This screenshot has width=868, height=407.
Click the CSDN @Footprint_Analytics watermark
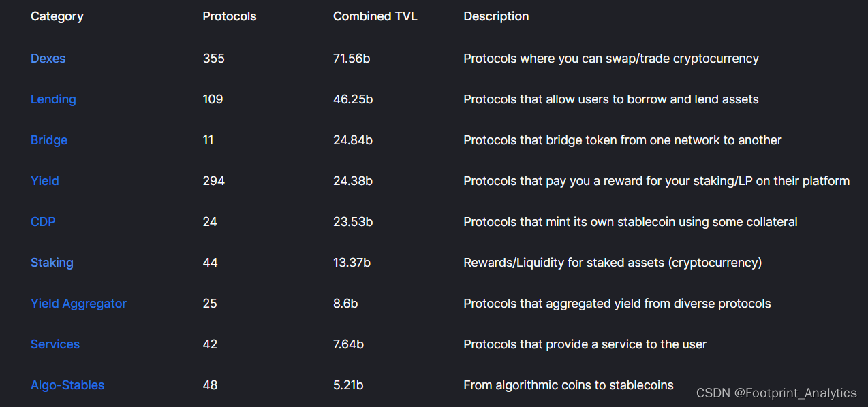coord(776,393)
